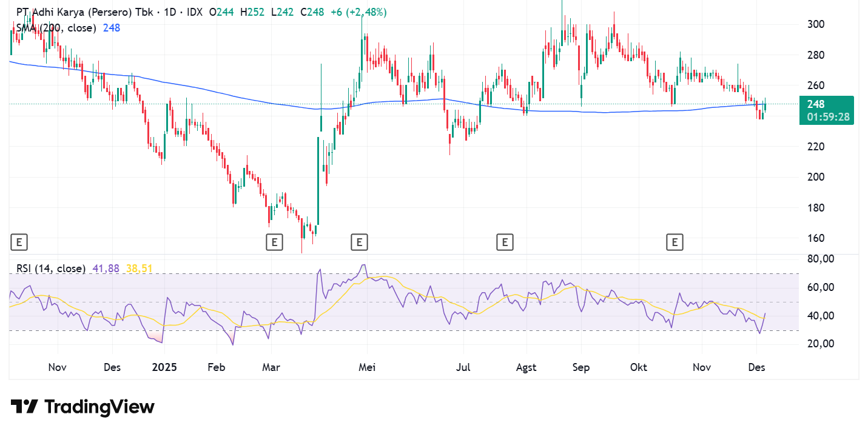Click the 2025 label on time axis
Image resolution: width=868 pixels, height=434 pixels.
[164, 367]
